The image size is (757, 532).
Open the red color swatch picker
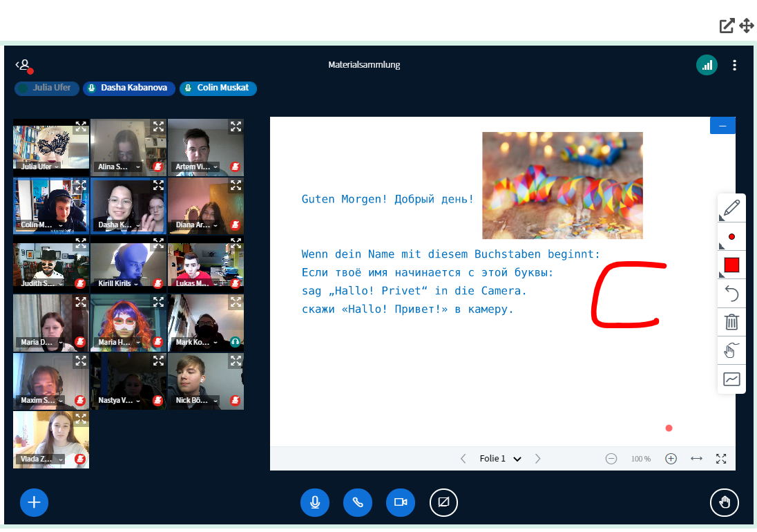click(731, 265)
